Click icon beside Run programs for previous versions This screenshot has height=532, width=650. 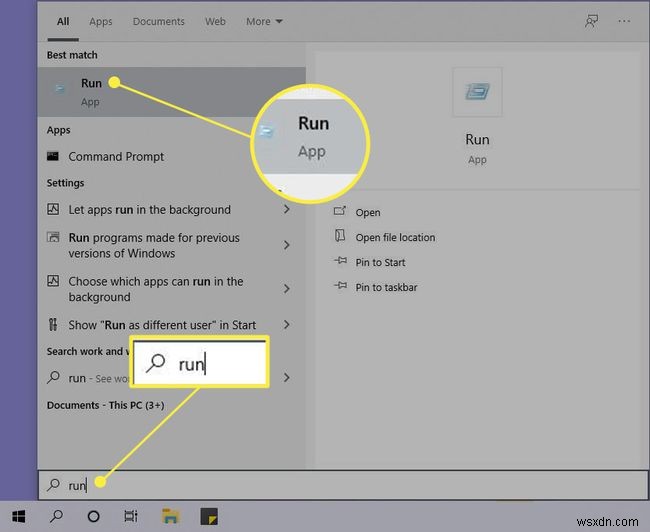(x=53, y=237)
